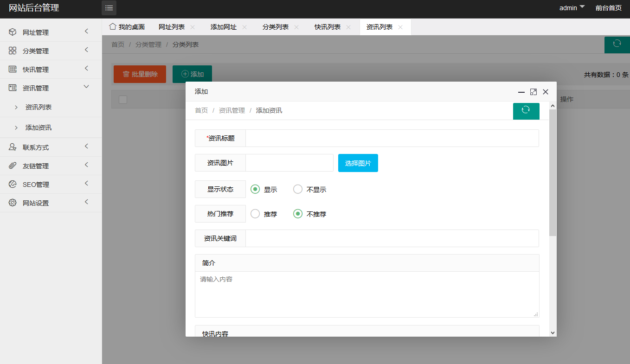
Task: Select the 显示 radio button
Action: point(255,189)
